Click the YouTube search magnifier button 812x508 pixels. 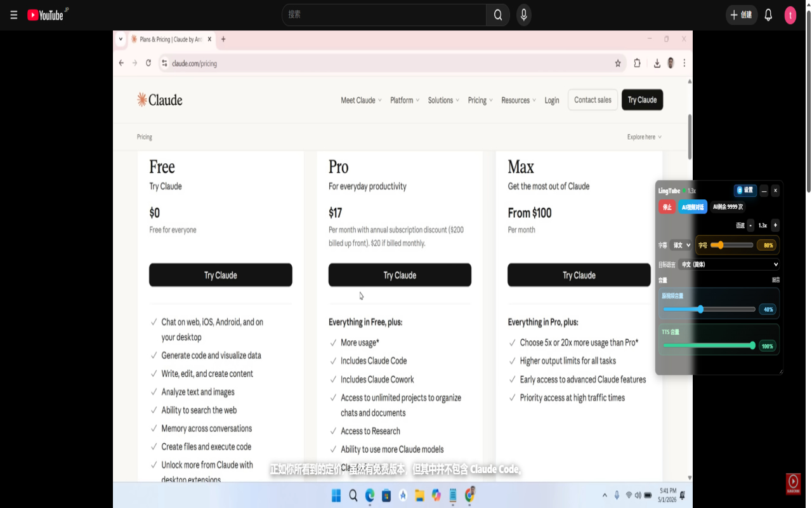point(498,15)
